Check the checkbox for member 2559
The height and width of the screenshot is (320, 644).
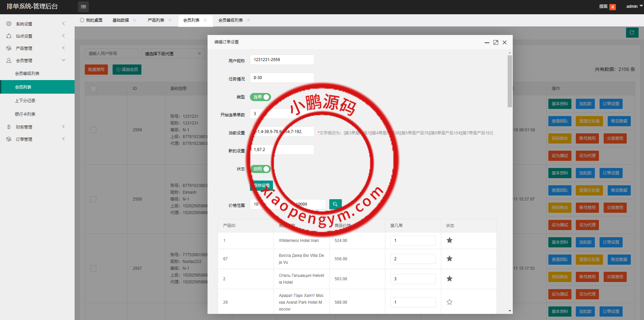[93, 130]
